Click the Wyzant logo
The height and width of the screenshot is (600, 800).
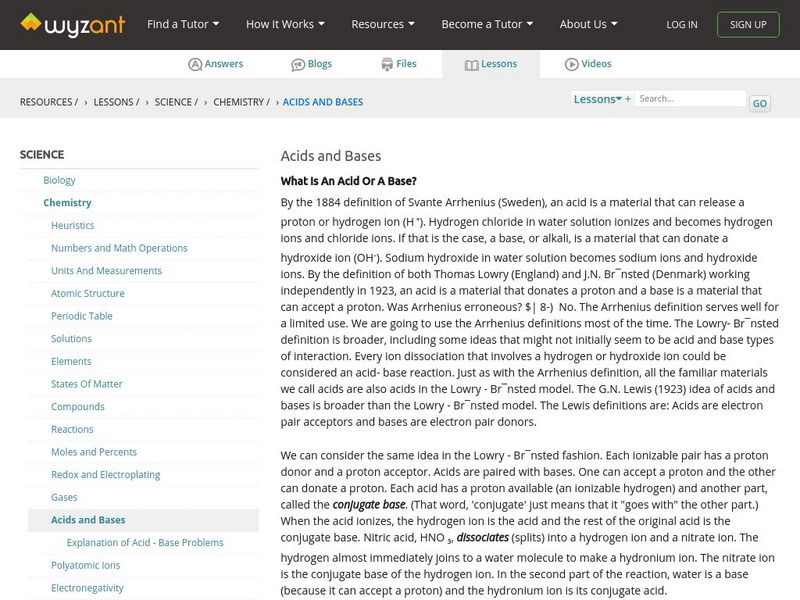pos(72,24)
